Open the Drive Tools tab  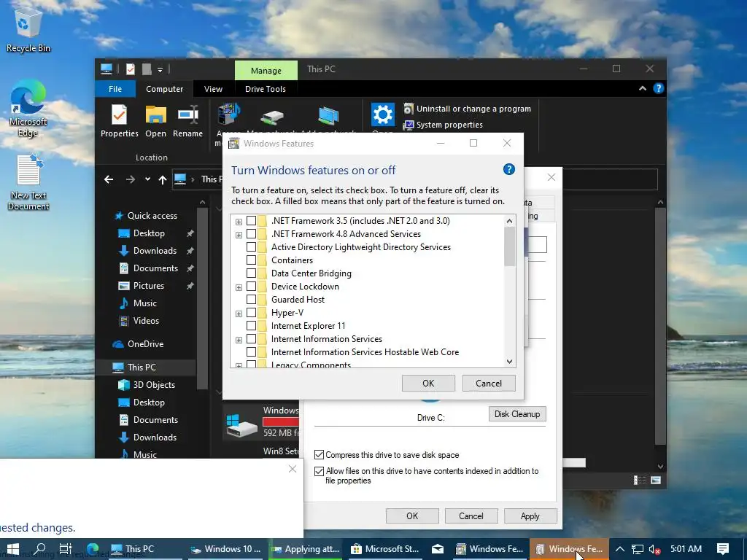click(x=266, y=89)
